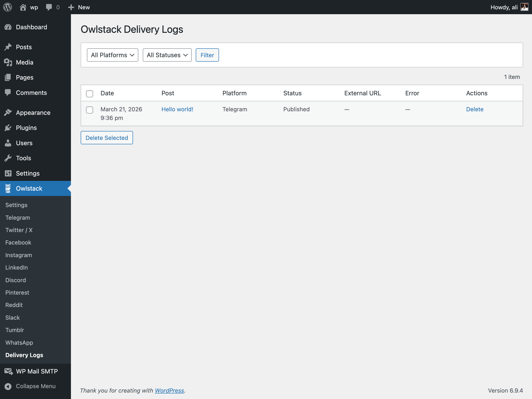Open the Hello world! post link

(x=177, y=110)
